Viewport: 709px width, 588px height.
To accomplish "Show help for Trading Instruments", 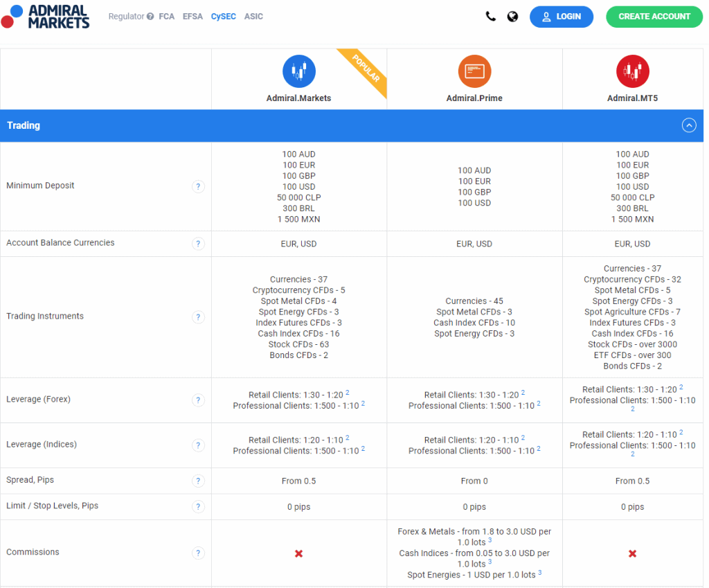I will [x=198, y=317].
